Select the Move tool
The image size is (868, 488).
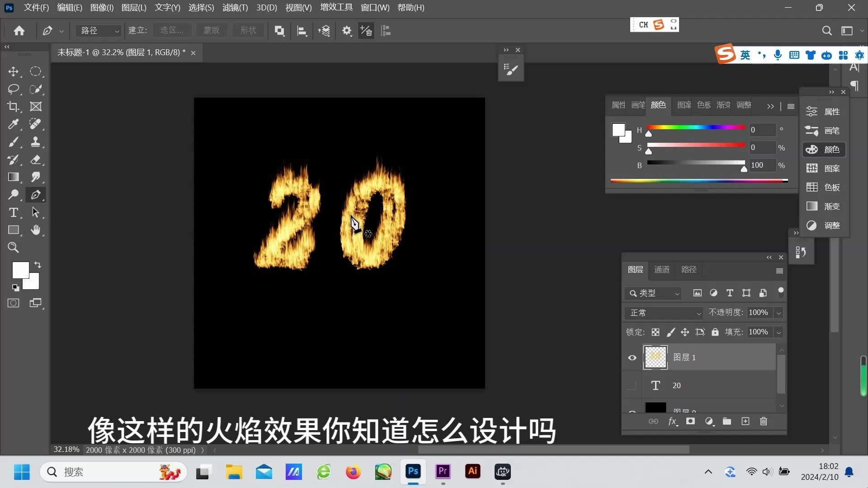pyautogui.click(x=14, y=71)
